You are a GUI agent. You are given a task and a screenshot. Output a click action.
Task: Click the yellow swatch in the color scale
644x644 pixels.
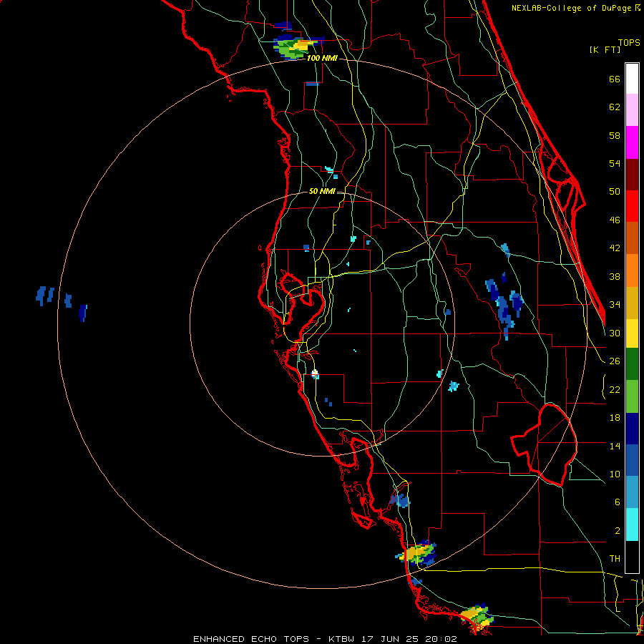point(632,333)
